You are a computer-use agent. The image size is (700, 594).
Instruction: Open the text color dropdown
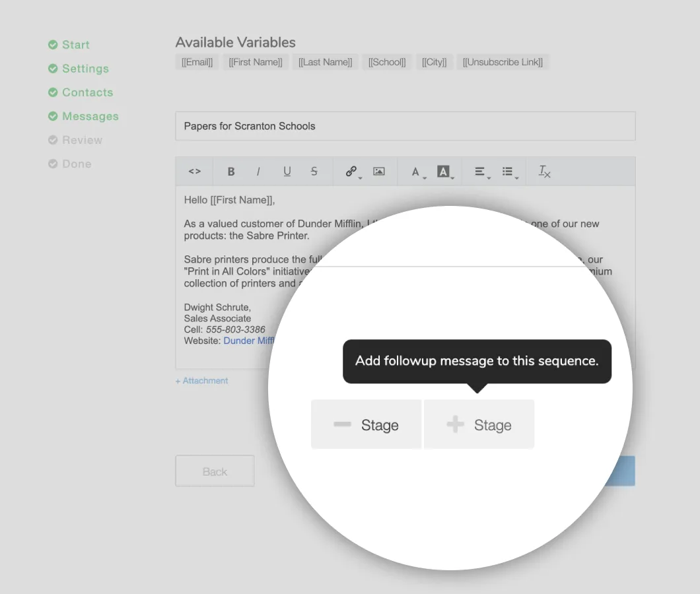tap(418, 172)
